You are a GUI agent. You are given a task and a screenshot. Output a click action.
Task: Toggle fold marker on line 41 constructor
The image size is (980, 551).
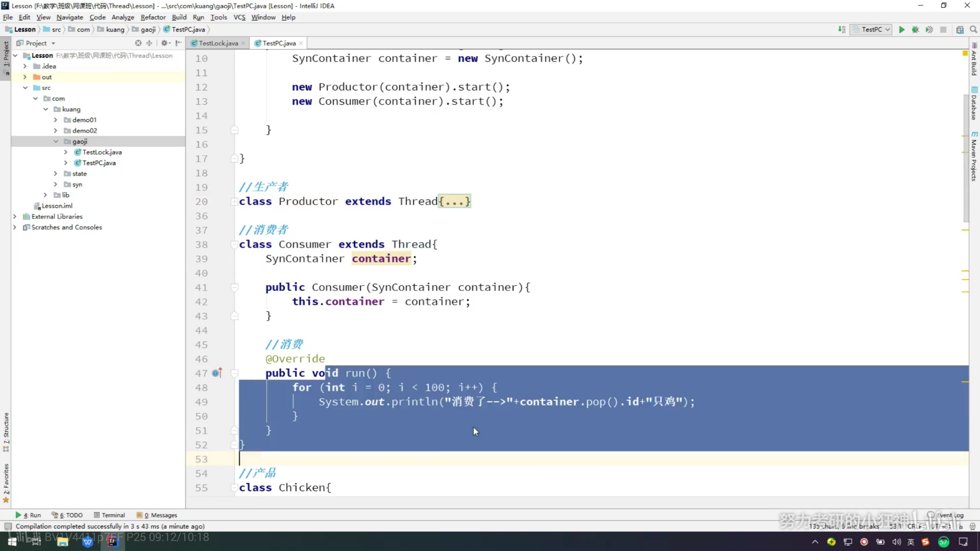click(234, 287)
